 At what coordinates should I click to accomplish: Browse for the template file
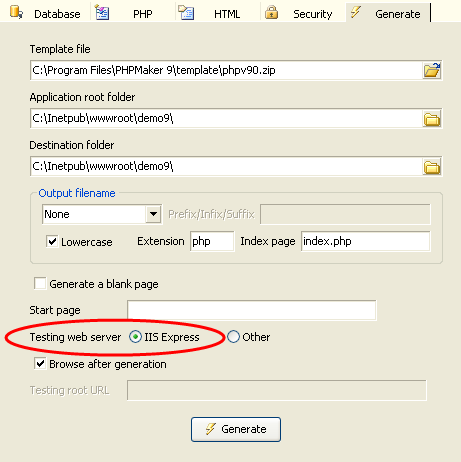point(432,70)
